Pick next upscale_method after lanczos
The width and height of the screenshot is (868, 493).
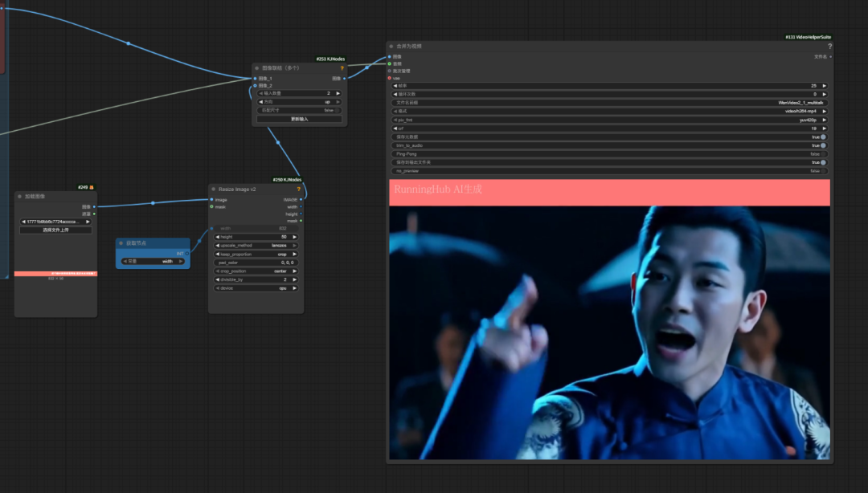click(294, 246)
